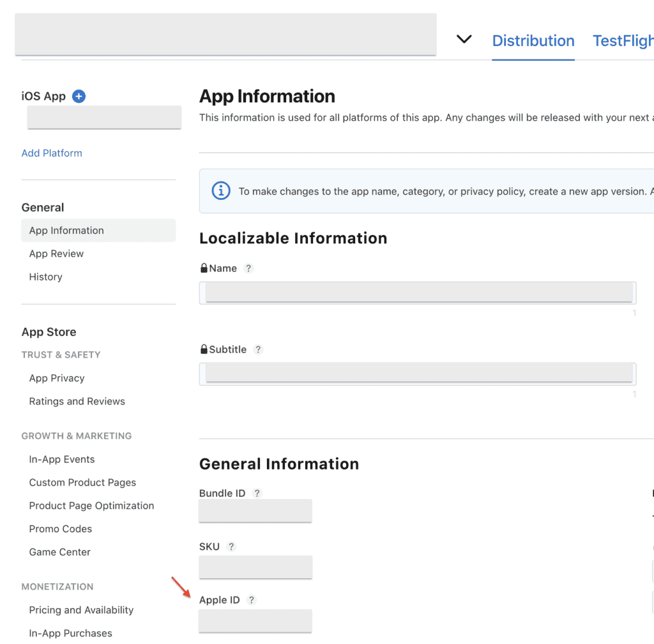Click the 'General Information' heading
The image size is (654, 644).
pos(279,464)
